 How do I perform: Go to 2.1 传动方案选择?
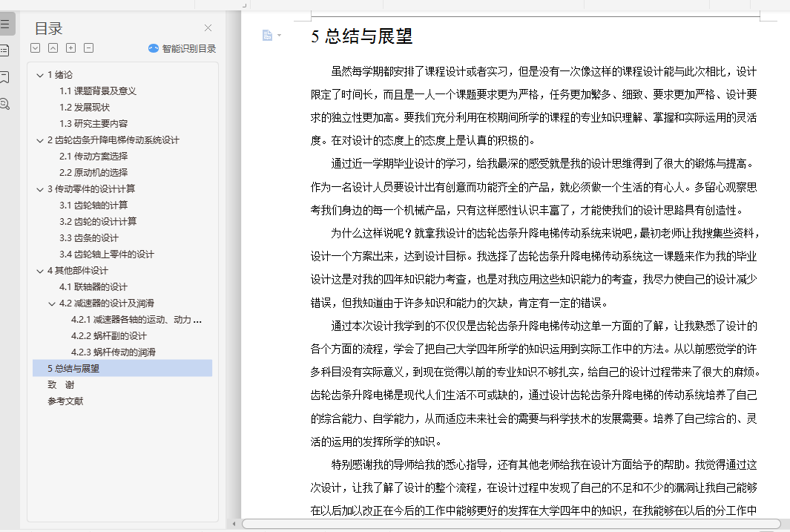click(93, 156)
